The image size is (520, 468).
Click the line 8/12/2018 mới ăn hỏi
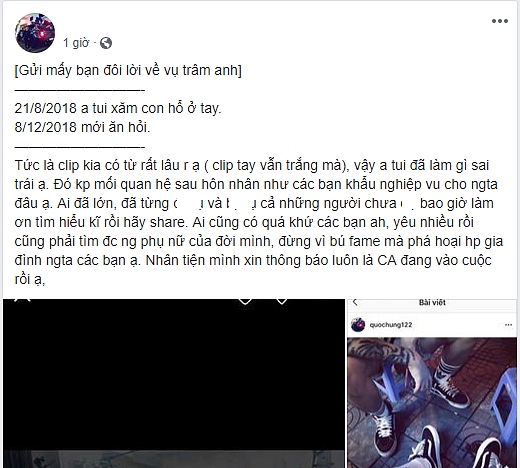pos(82,127)
